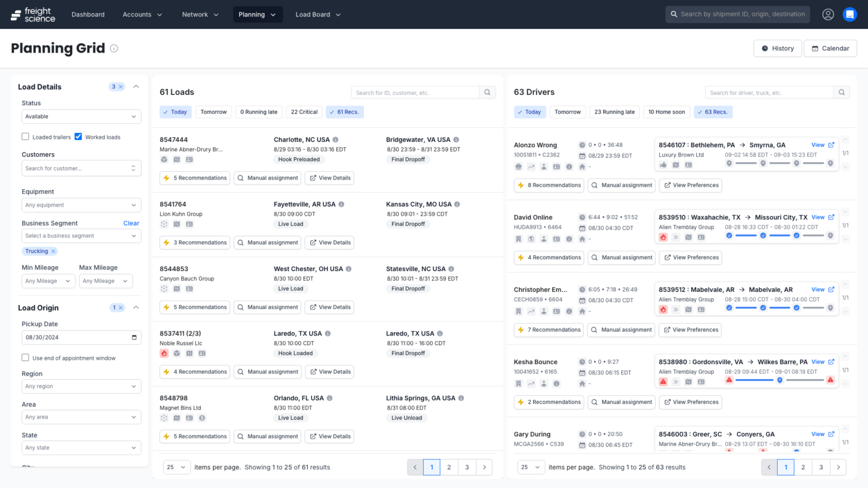868x488 pixels.
Task: Open the Planning menu in the navigation bar
Action: pos(258,14)
